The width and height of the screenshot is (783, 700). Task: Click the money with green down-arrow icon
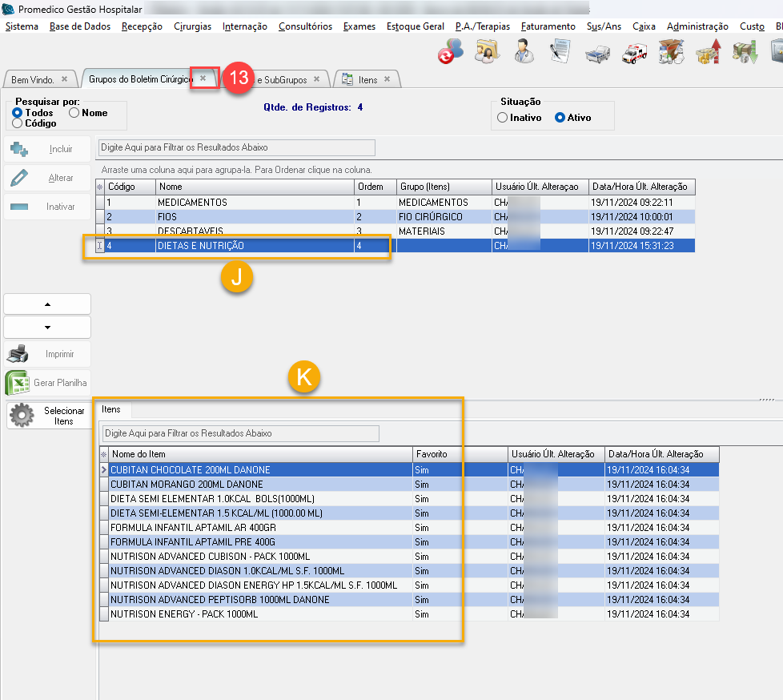click(x=745, y=52)
